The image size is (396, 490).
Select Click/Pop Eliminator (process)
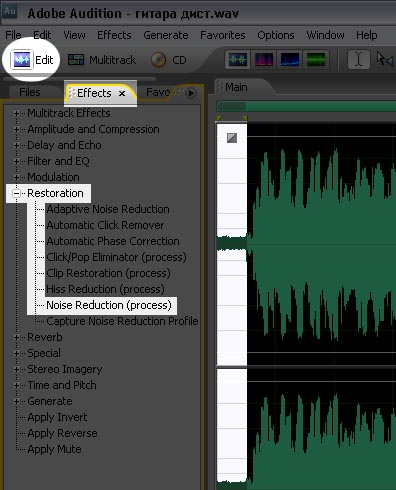116,257
